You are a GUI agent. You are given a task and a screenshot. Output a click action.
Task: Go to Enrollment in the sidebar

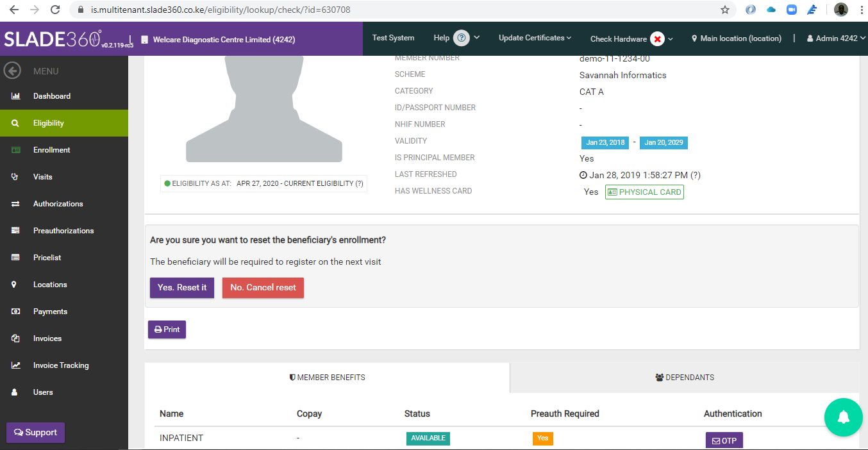coord(64,150)
